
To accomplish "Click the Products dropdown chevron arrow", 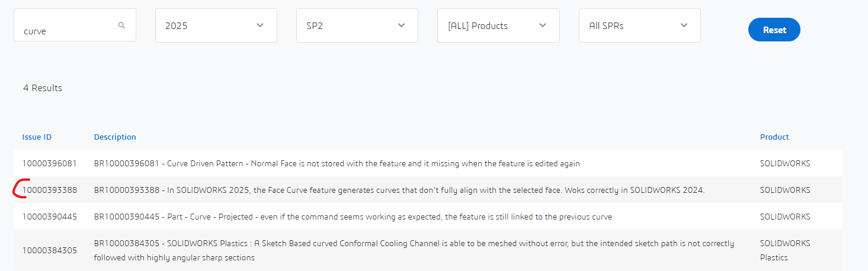I will 542,25.
